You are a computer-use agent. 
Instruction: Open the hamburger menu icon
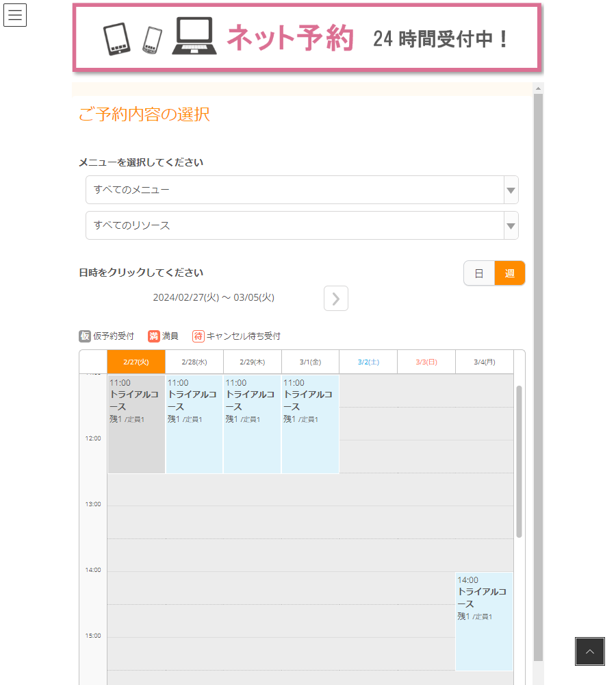[15, 15]
